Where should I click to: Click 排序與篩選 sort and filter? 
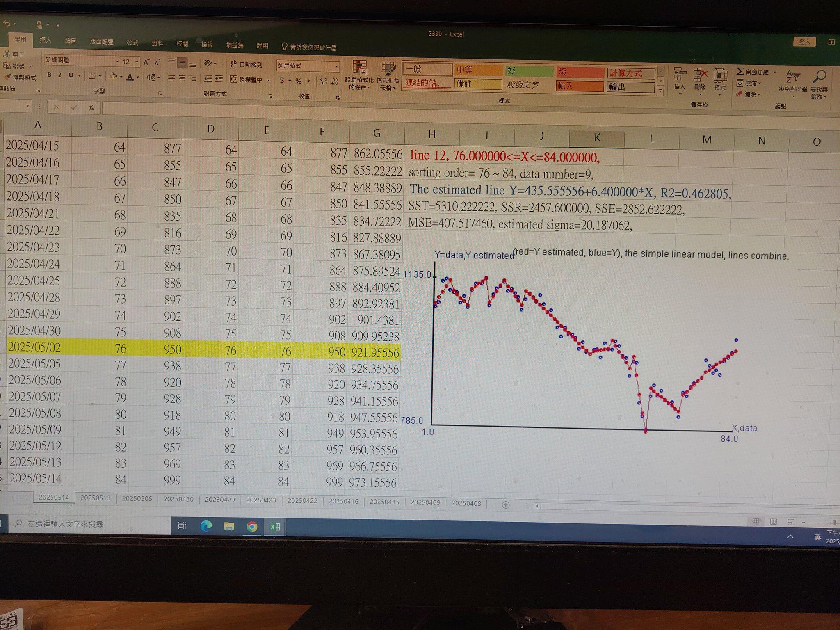click(x=792, y=84)
